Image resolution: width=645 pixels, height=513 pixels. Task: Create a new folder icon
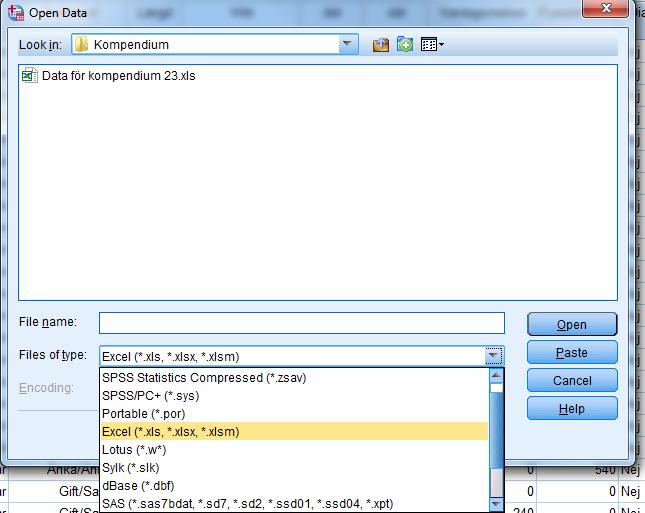point(405,44)
